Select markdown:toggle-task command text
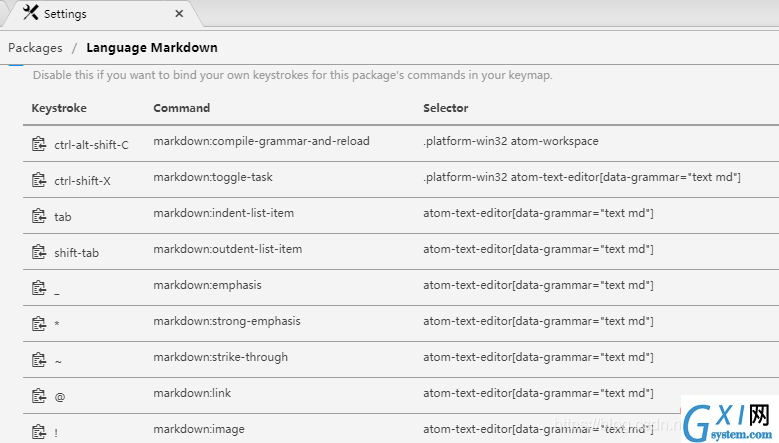This screenshot has width=779, height=443. (213, 177)
